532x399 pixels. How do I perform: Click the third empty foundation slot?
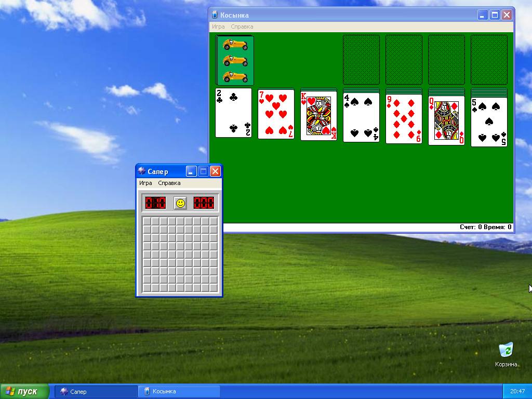[446, 60]
